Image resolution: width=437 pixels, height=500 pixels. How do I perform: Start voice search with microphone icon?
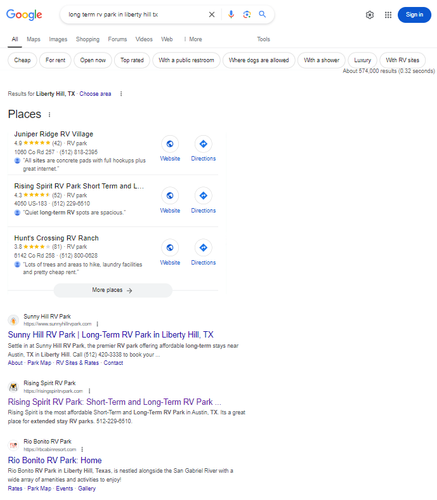(231, 14)
